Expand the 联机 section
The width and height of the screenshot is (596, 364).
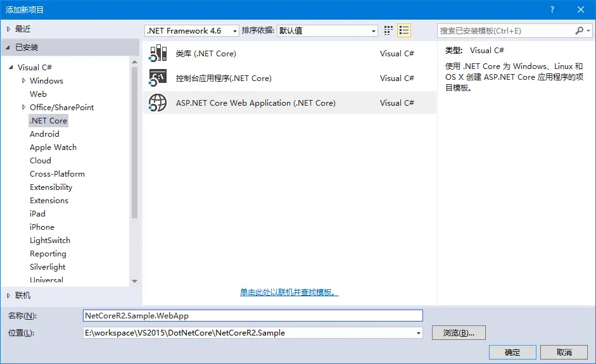pyautogui.click(x=8, y=295)
